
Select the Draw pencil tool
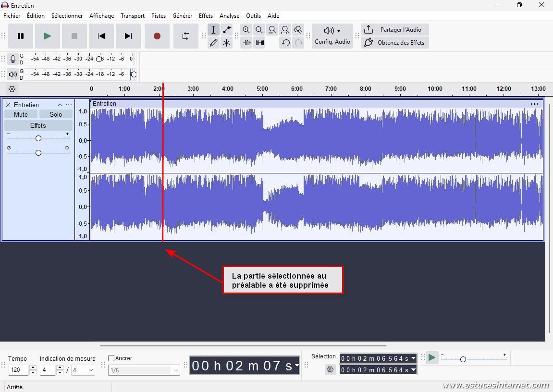coord(213,43)
